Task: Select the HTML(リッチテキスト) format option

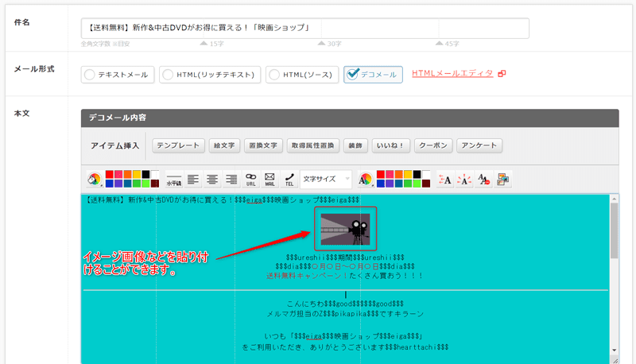Action: click(x=211, y=75)
